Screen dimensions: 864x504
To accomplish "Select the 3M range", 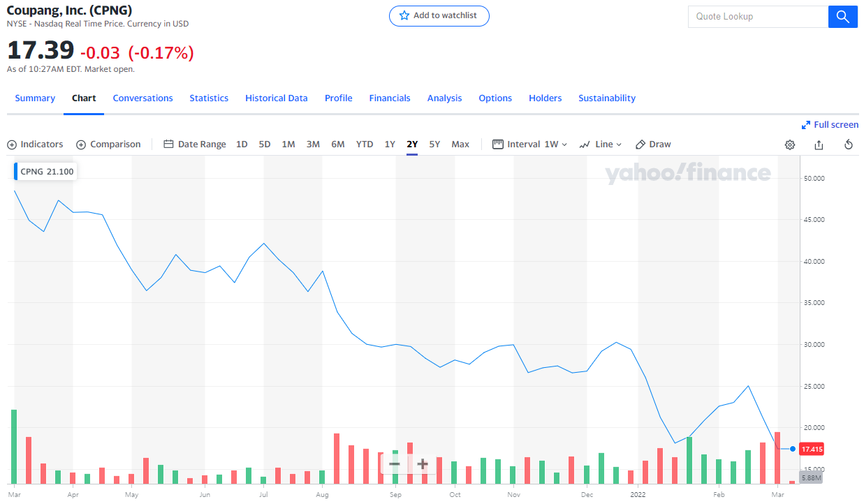I will [x=313, y=144].
